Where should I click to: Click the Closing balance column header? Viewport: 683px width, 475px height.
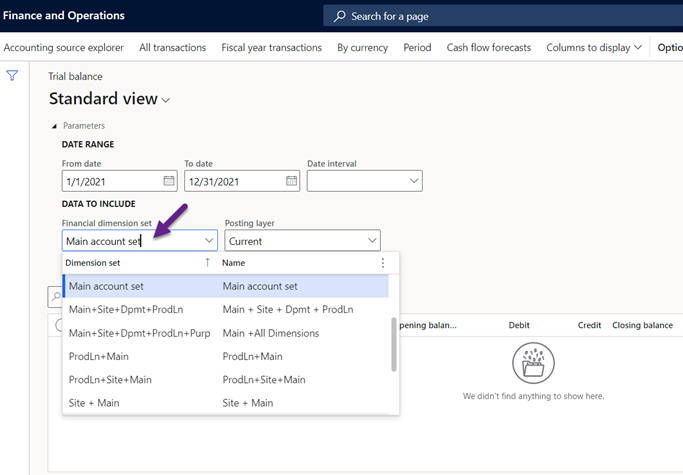pos(642,325)
